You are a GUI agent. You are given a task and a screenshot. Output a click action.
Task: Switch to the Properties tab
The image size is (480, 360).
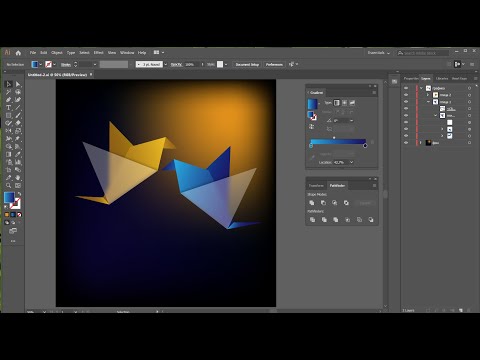click(x=411, y=78)
